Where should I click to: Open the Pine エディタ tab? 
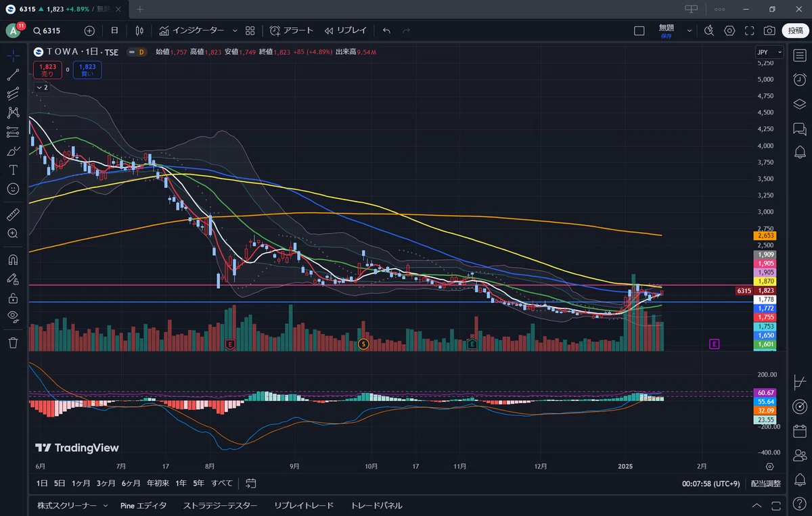click(x=143, y=506)
